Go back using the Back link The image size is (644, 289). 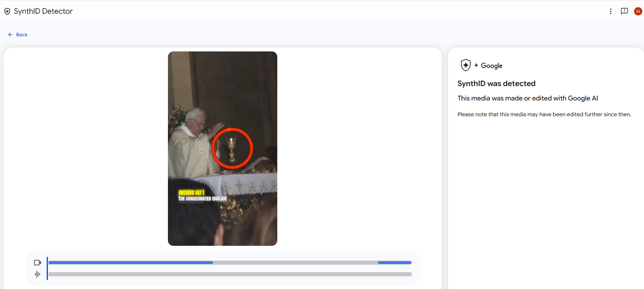(x=18, y=35)
